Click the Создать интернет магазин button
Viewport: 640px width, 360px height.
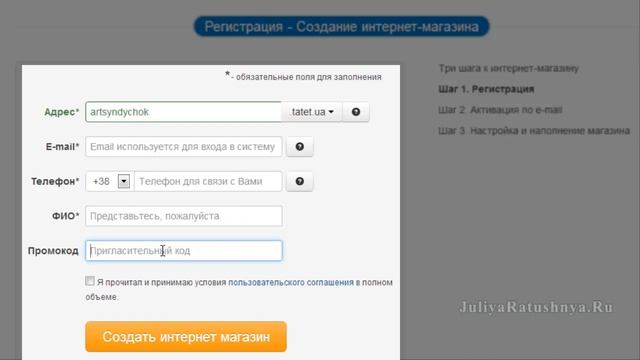pos(186,337)
